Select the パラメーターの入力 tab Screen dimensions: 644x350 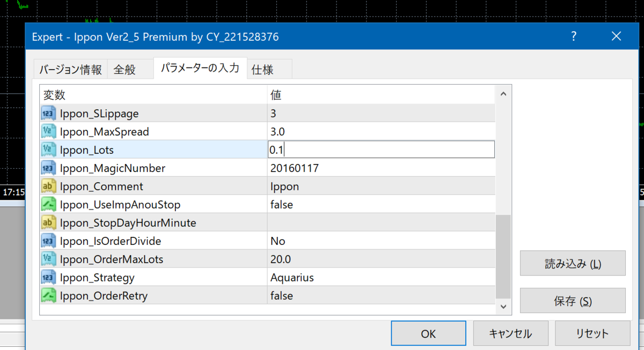click(x=200, y=68)
